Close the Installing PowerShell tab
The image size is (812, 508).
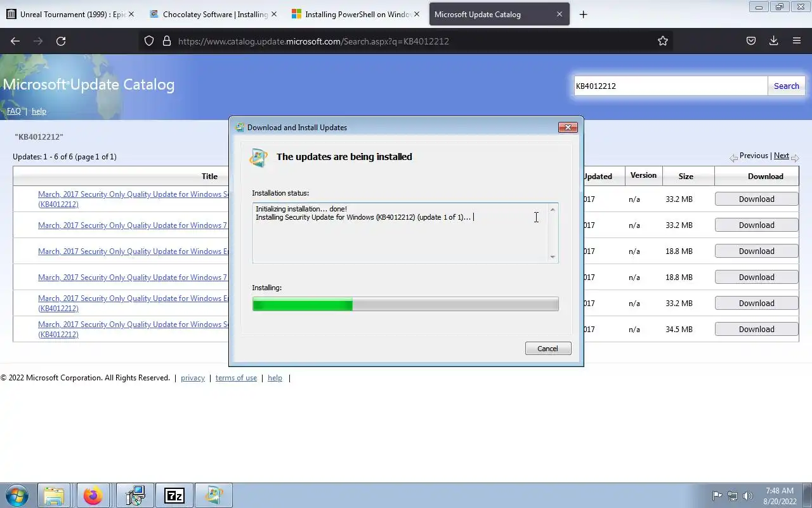417,14
